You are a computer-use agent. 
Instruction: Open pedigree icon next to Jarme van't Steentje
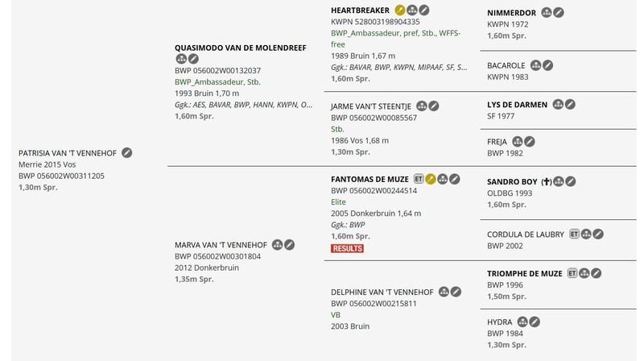point(422,106)
